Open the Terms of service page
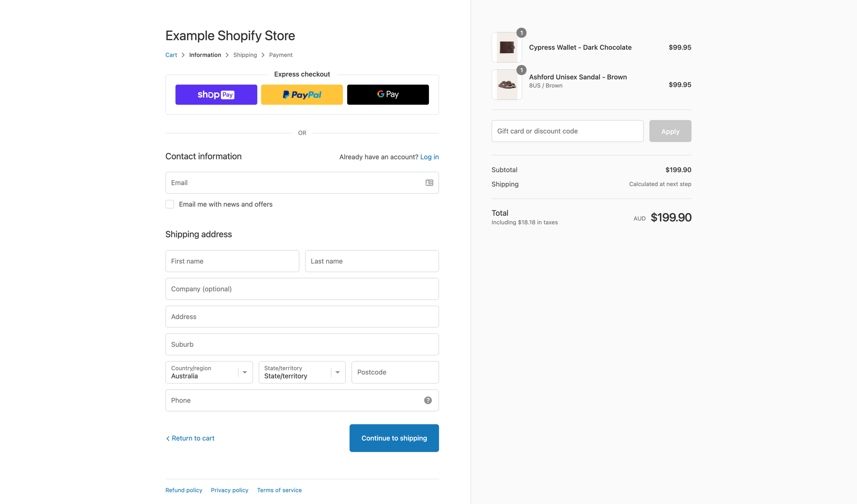This screenshot has width=857, height=504. pyautogui.click(x=279, y=490)
